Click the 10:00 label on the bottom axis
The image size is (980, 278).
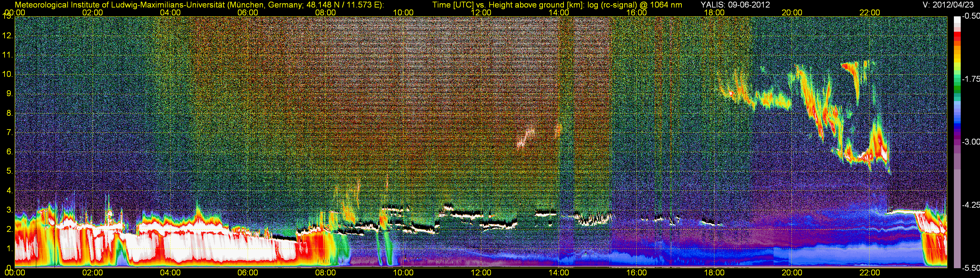(403, 273)
